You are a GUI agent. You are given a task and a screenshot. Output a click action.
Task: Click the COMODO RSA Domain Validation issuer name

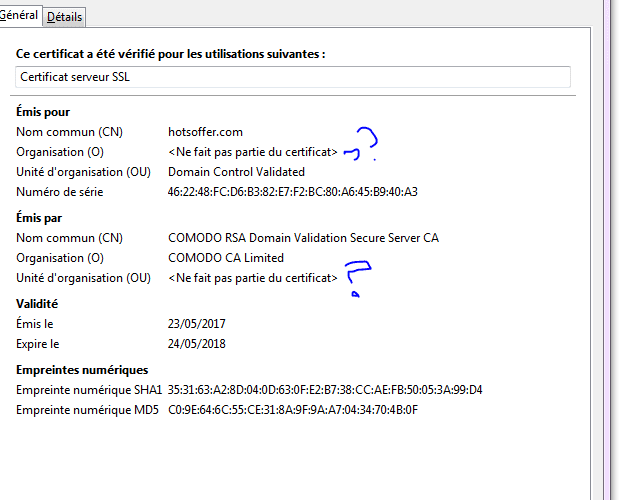(x=303, y=238)
